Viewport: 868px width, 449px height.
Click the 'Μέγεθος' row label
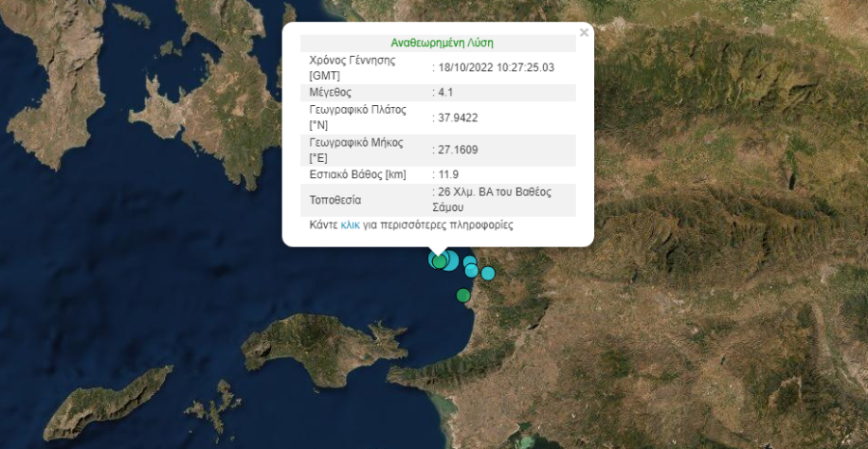click(330, 92)
